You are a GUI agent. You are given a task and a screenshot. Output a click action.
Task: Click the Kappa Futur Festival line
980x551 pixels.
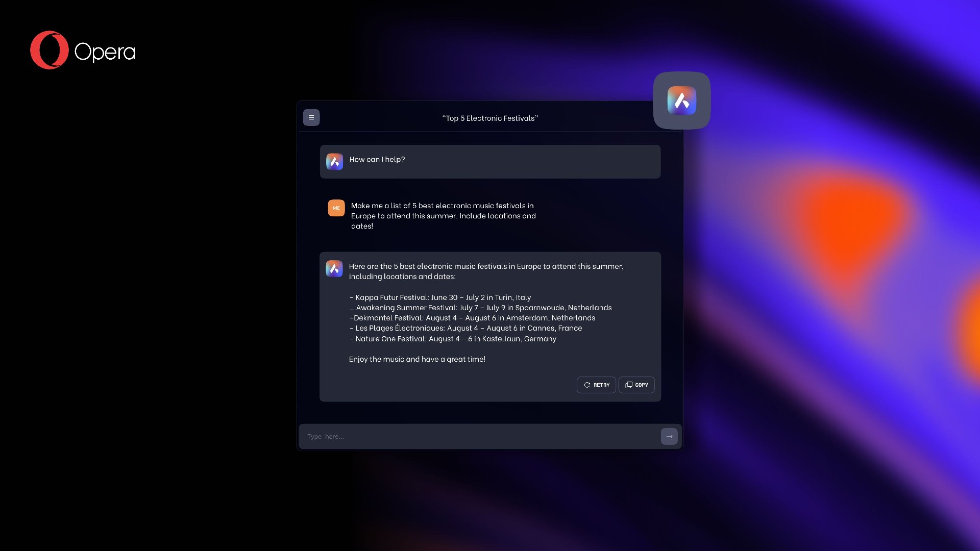440,297
